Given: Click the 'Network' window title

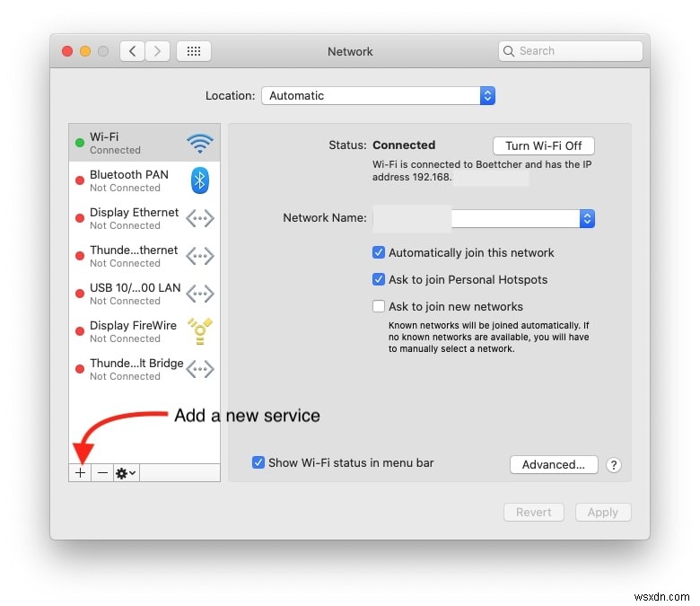Looking at the screenshot, I should pyautogui.click(x=350, y=51).
